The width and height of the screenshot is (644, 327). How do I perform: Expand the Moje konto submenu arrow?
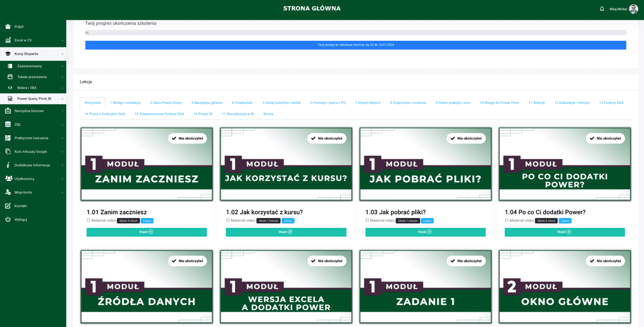coord(62,192)
